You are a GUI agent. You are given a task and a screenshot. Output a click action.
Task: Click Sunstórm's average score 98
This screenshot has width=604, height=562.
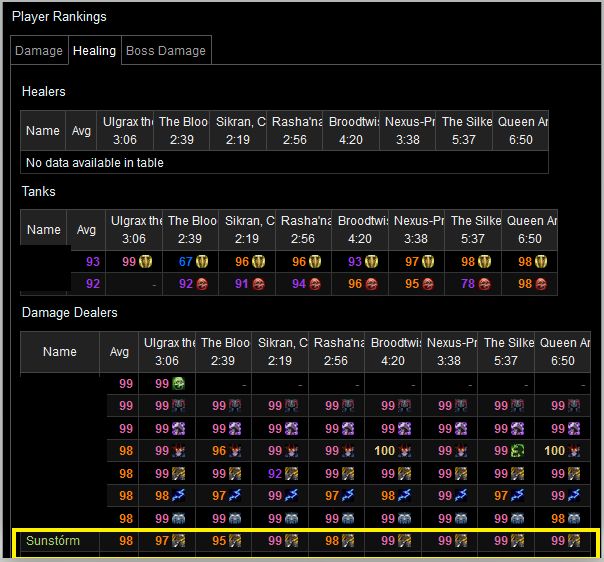coord(126,541)
